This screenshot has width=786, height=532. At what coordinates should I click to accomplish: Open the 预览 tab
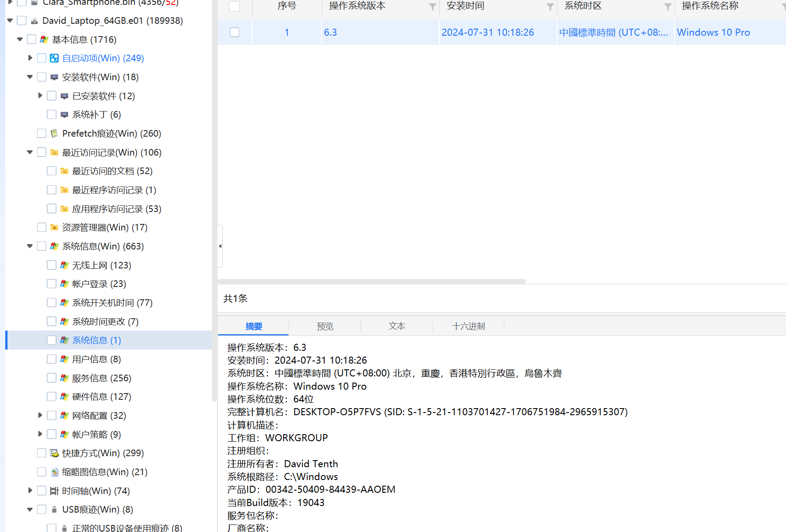pyautogui.click(x=325, y=326)
